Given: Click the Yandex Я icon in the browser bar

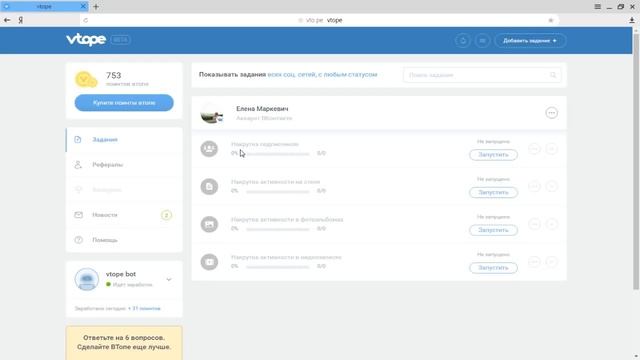Looking at the screenshot, I should (20, 20).
